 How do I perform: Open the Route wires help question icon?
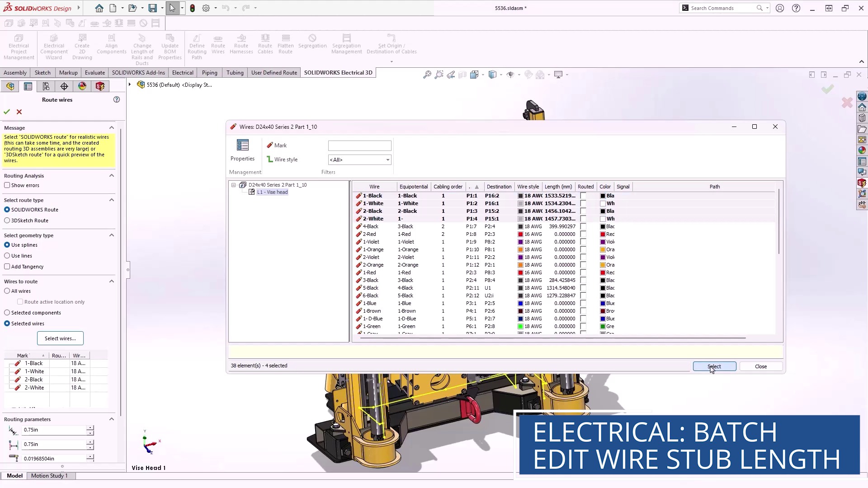pos(117,99)
